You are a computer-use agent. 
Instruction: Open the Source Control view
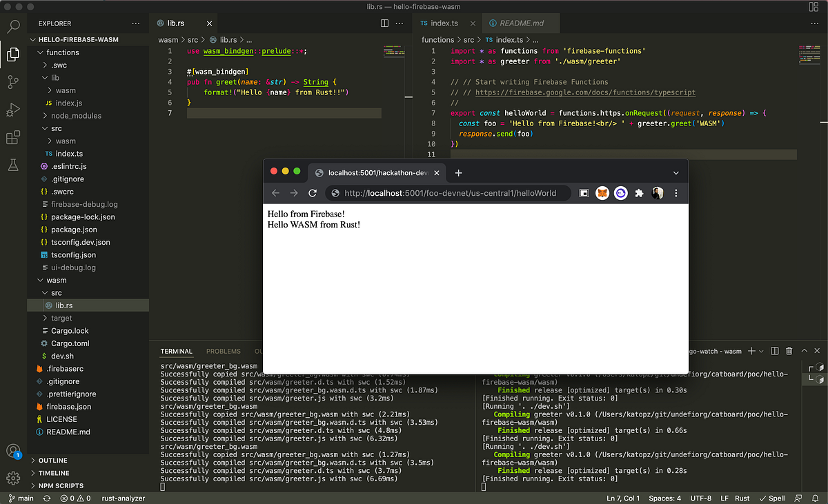pos(13,82)
